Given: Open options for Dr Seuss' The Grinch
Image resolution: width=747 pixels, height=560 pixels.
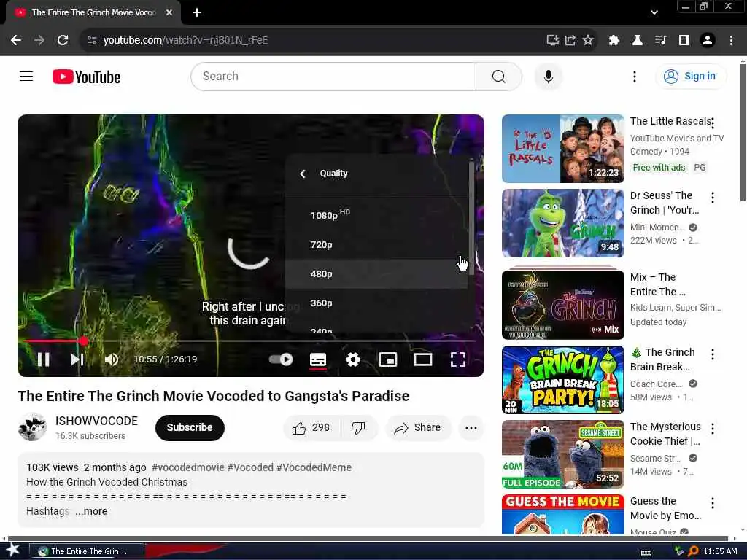Looking at the screenshot, I should 712,197.
